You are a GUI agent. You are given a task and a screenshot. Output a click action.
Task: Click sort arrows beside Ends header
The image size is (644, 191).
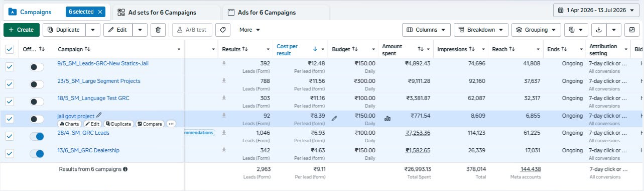pyautogui.click(x=564, y=49)
